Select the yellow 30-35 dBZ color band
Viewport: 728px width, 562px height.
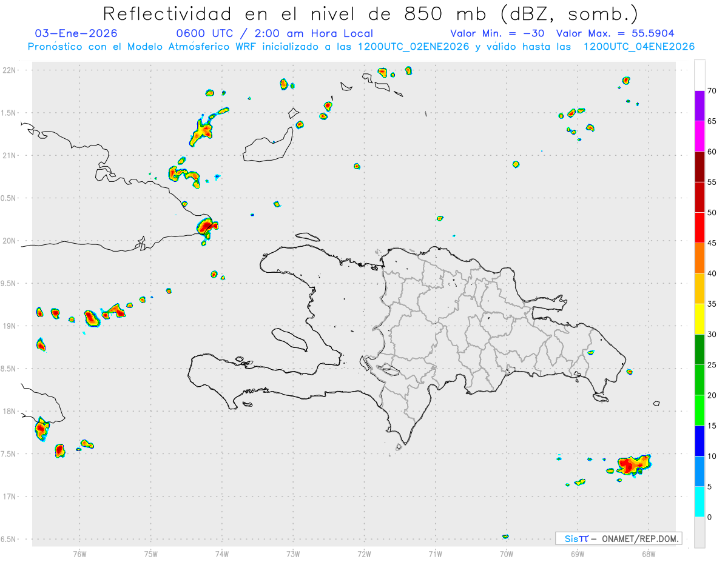tap(699, 319)
